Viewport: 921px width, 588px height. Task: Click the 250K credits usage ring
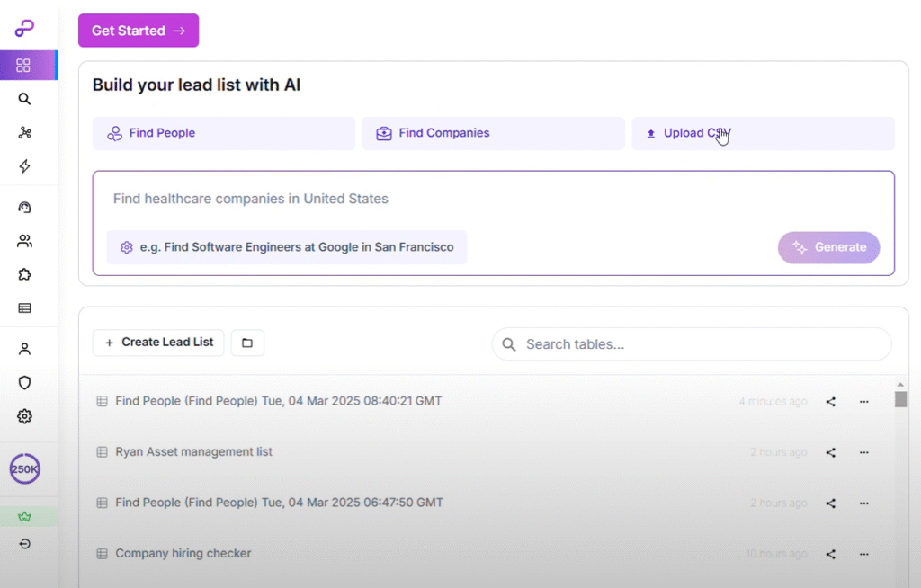click(x=24, y=468)
